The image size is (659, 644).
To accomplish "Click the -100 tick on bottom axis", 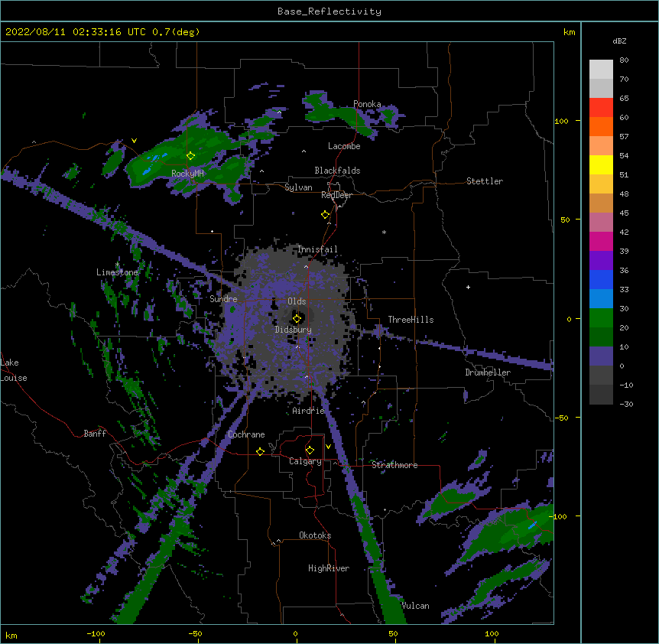I will coord(96,633).
